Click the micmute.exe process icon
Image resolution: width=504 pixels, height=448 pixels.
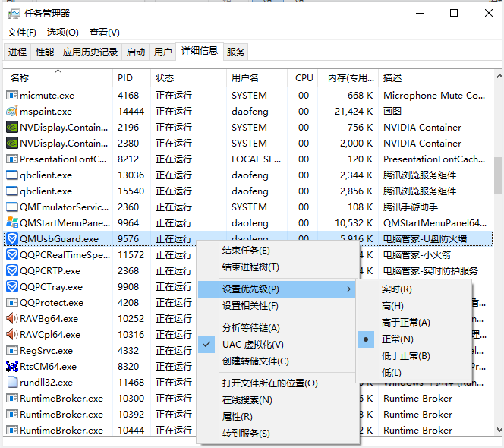point(12,96)
